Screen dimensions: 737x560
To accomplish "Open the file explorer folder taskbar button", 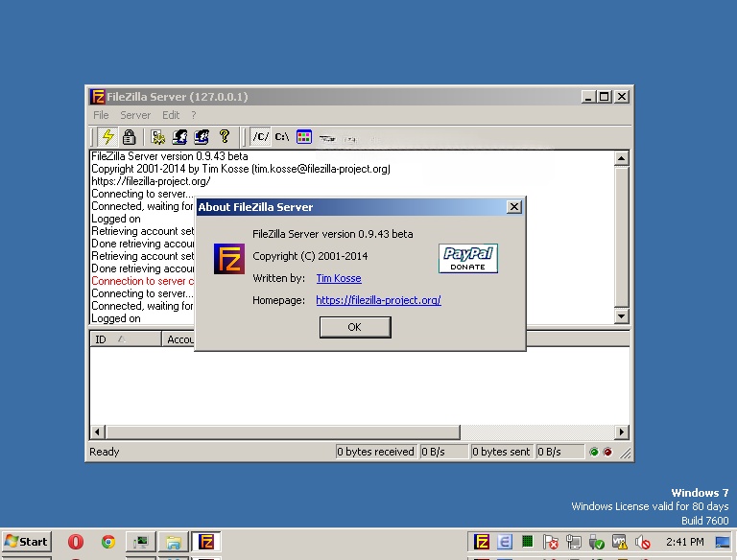I will [174, 542].
